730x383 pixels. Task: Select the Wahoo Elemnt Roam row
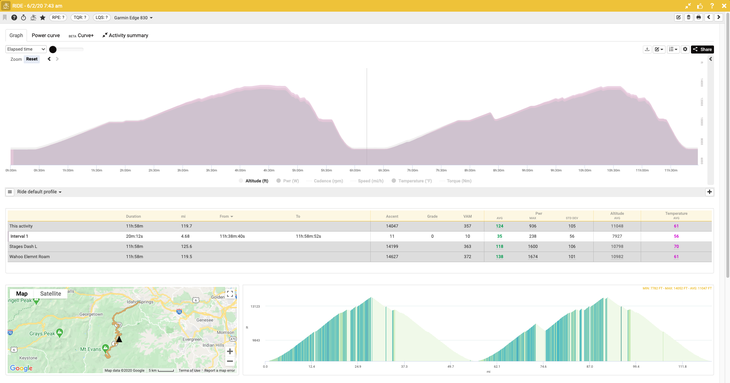[x=359, y=257]
